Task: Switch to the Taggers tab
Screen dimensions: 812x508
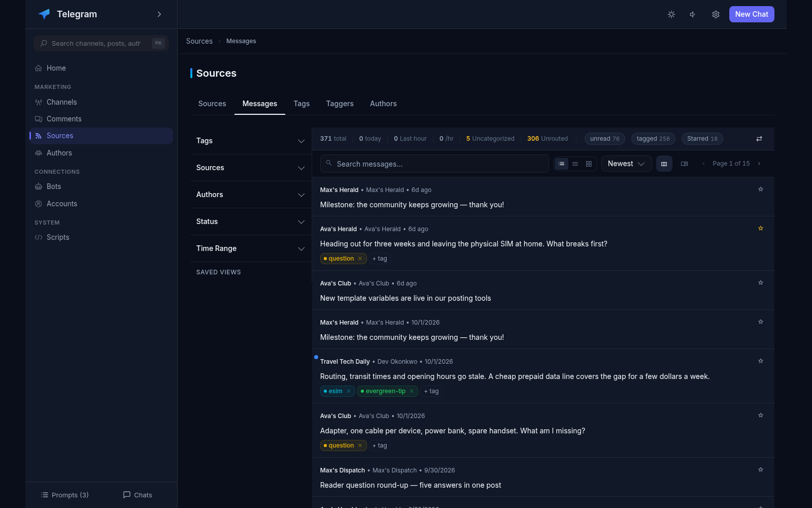Action: point(340,104)
